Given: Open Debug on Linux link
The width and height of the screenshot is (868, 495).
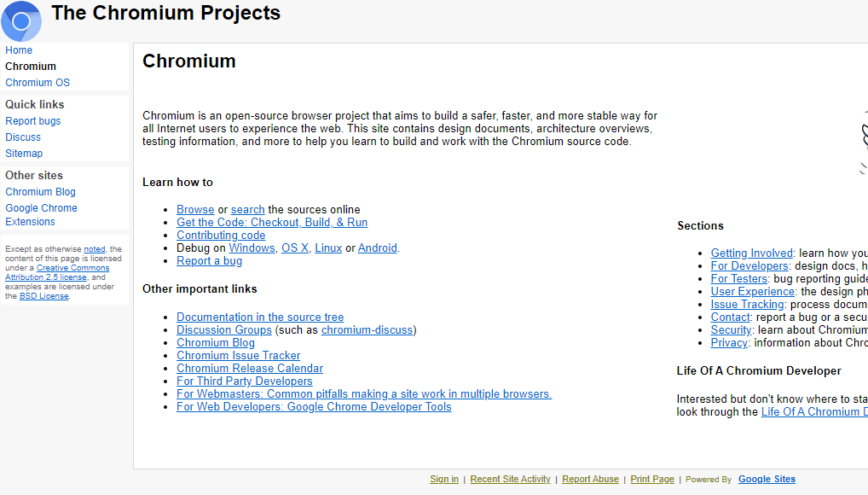Looking at the screenshot, I should pos(328,247).
